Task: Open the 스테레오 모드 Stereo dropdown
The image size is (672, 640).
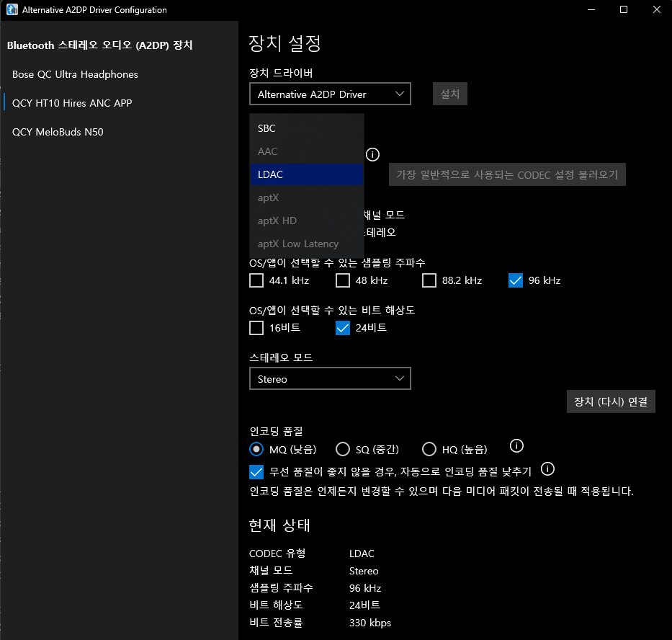Action: [x=330, y=378]
